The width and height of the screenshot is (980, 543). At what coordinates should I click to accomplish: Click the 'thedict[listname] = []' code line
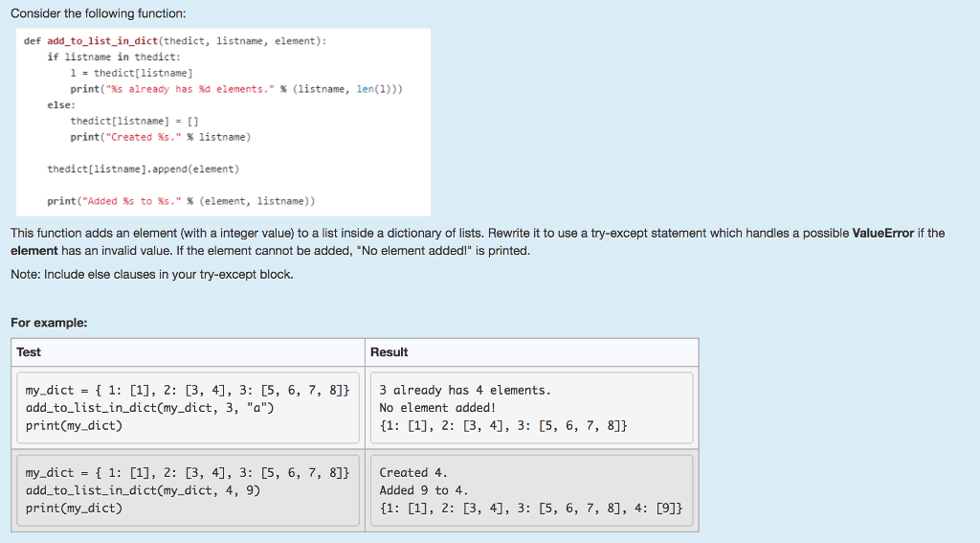(134, 121)
